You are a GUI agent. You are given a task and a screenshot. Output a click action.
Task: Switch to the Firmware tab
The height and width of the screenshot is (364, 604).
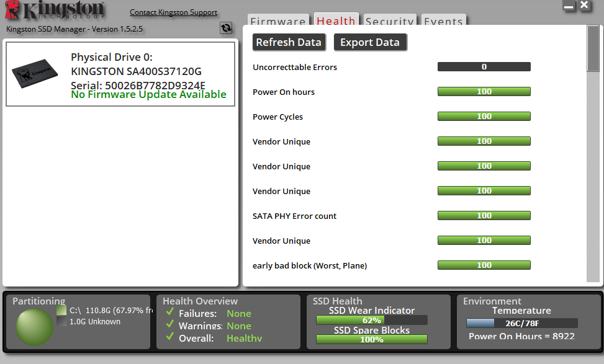click(x=278, y=20)
